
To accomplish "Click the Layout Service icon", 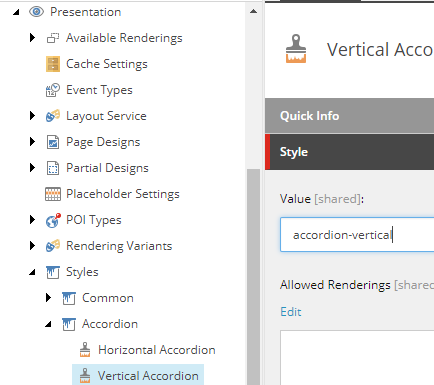I will click(53, 116).
